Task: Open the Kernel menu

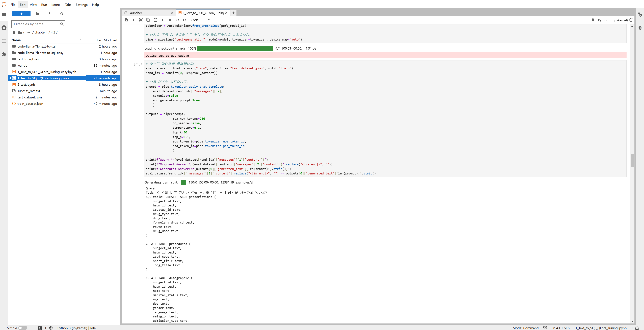Action: click(x=56, y=5)
